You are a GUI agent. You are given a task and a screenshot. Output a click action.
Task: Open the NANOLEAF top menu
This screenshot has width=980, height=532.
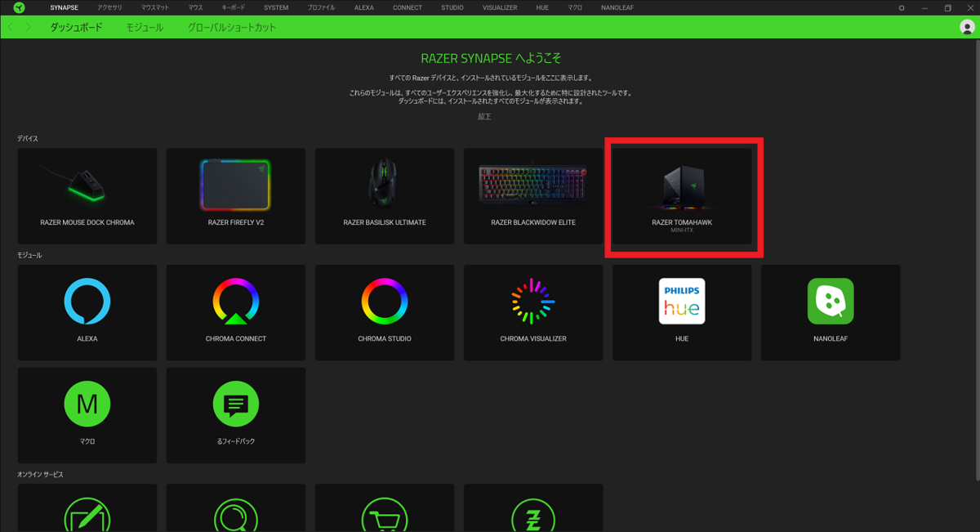pyautogui.click(x=617, y=7)
